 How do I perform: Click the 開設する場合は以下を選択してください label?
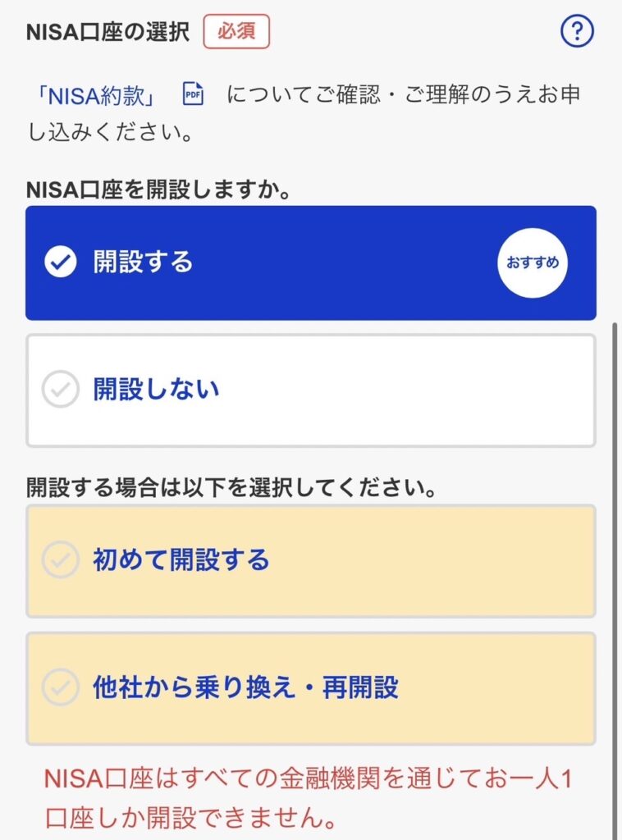click(230, 488)
